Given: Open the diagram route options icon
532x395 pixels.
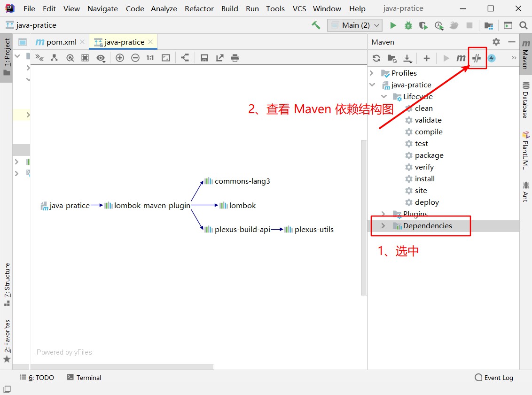Looking at the screenshot, I should [x=39, y=58].
